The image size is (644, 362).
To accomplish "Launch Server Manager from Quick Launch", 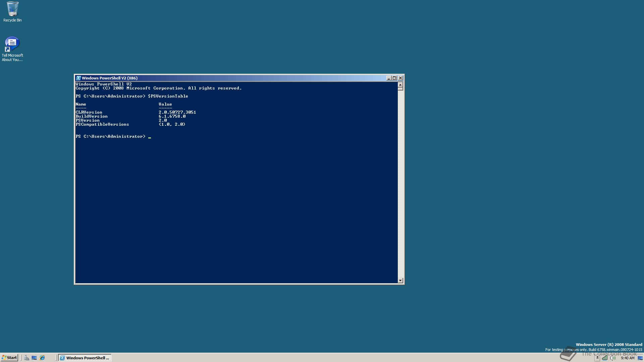I will 26,358.
